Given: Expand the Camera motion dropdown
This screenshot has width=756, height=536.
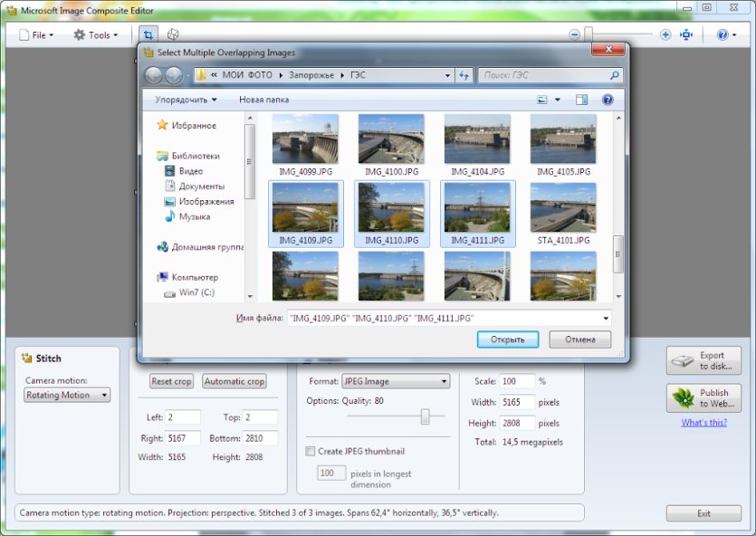Looking at the screenshot, I should coord(67,395).
